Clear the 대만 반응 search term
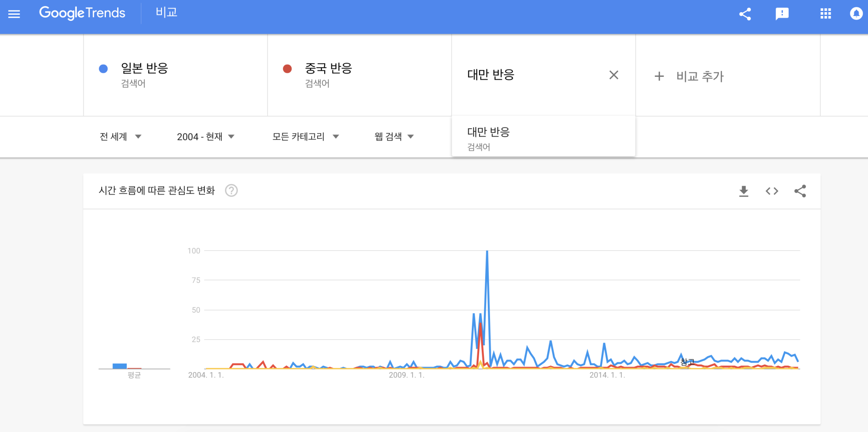 tap(613, 75)
